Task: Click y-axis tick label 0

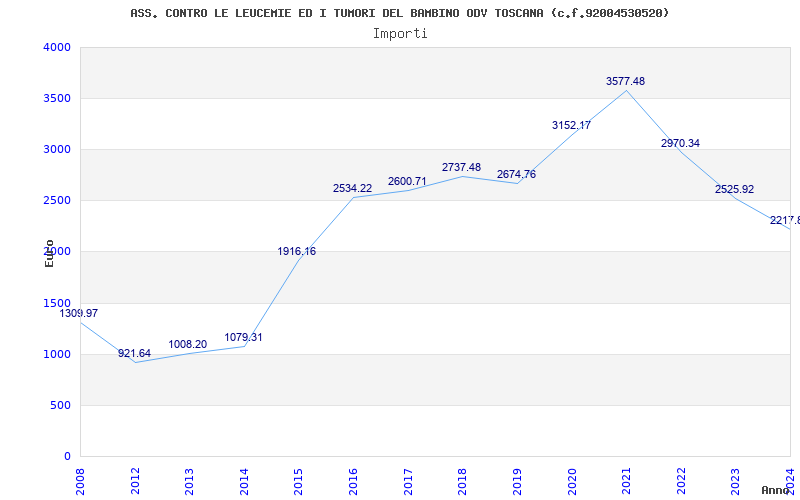Action: (x=67, y=457)
